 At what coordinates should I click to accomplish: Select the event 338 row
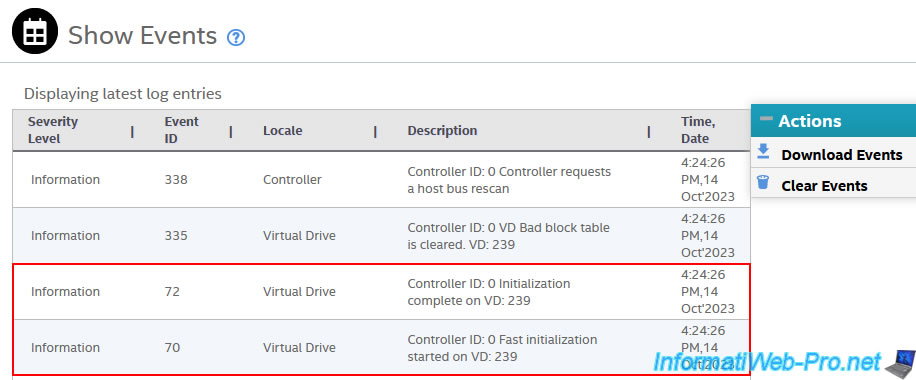click(381, 179)
